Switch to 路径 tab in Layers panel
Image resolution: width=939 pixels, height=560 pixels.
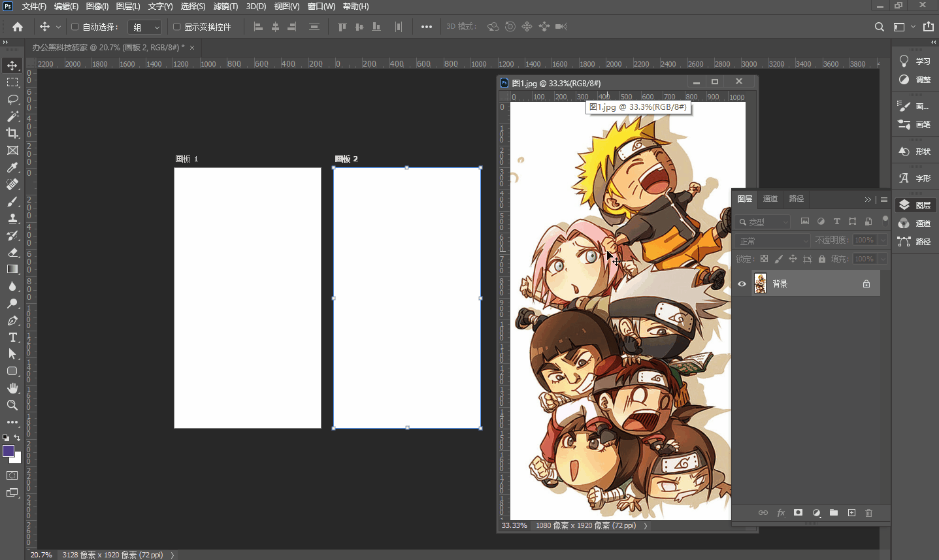pyautogui.click(x=797, y=199)
